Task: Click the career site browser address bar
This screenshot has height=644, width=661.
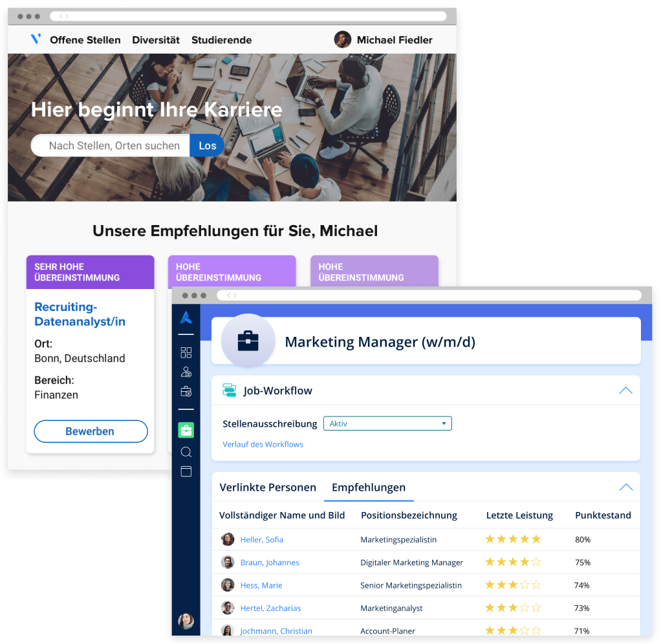Action: (248, 16)
